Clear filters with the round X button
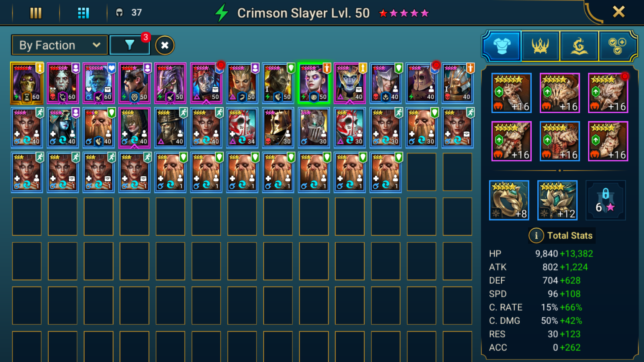Image resolution: width=644 pixels, height=362 pixels. pyautogui.click(x=165, y=45)
